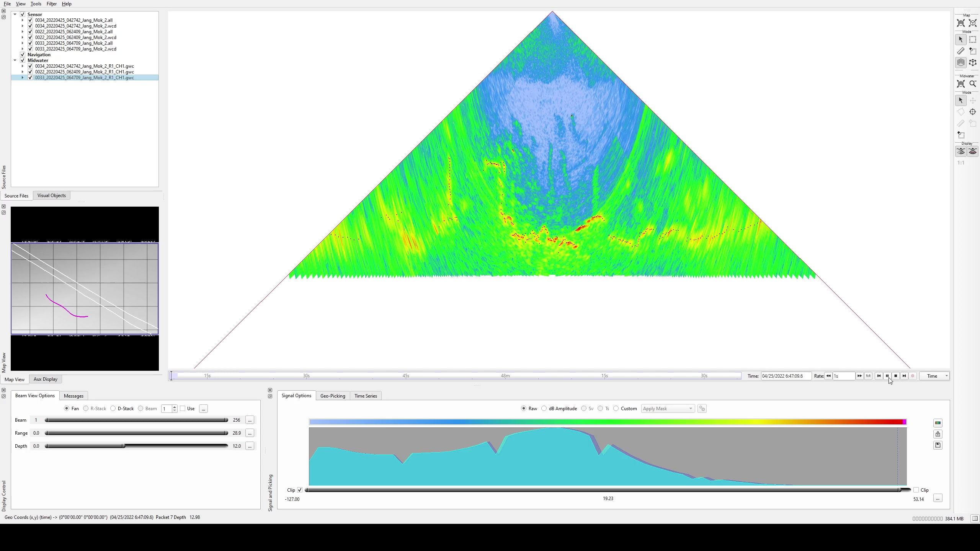The height and width of the screenshot is (551, 980).
Task: Toggle the Map 3D grid surface icon
Action: [x=961, y=63]
